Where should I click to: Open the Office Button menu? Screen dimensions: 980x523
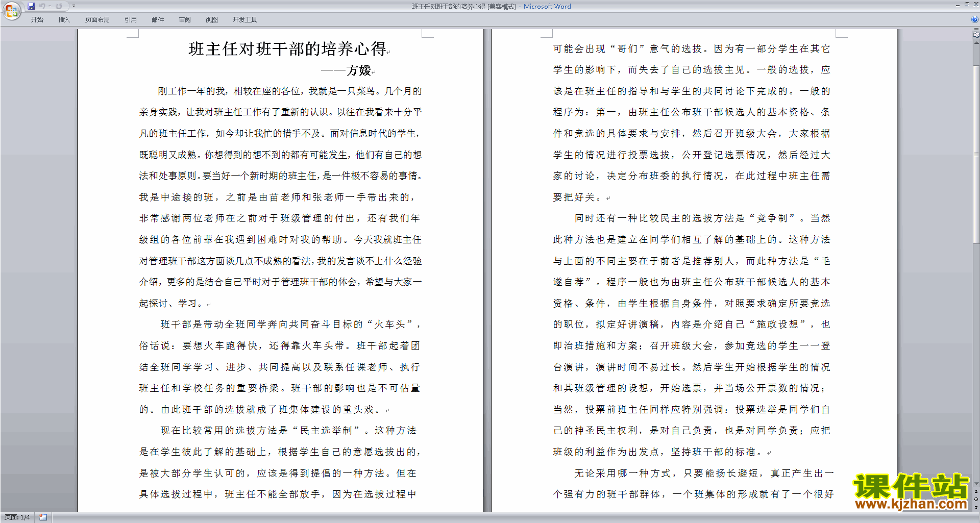[11, 11]
